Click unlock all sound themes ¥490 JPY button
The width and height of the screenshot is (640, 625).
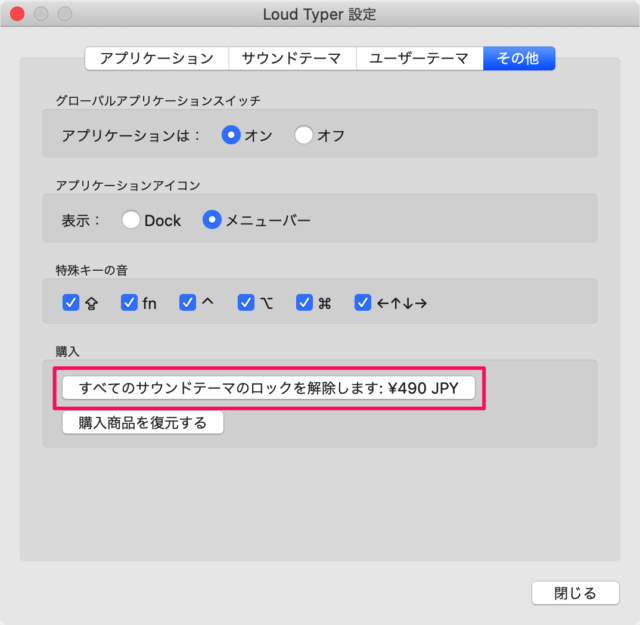(x=269, y=388)
